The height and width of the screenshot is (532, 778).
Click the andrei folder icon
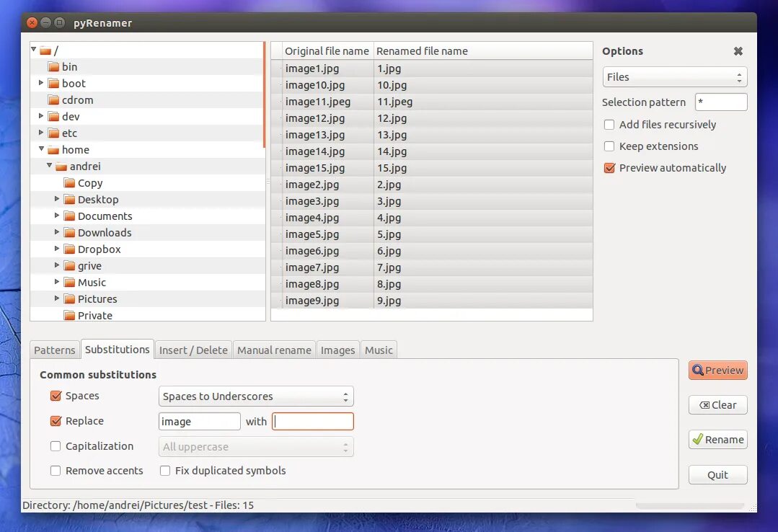click(61, 167)
